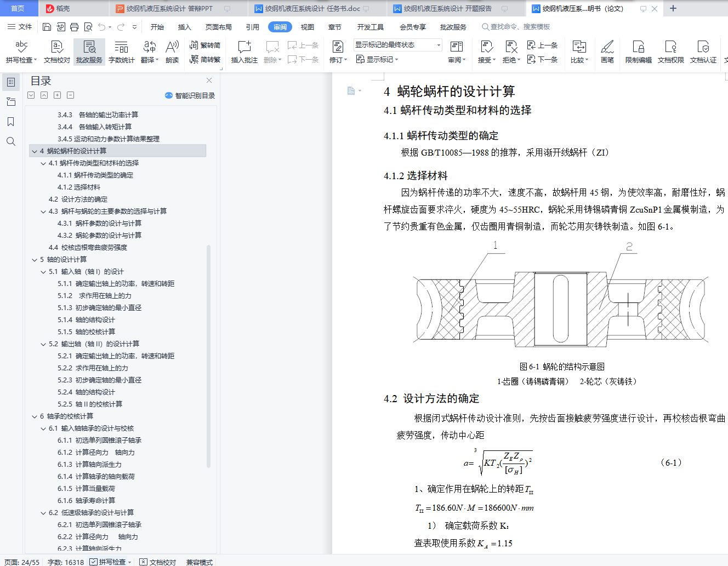Click the 翻译 translate icon
Image resolution: width=728 pixels, height=566 pixels.
149,47
